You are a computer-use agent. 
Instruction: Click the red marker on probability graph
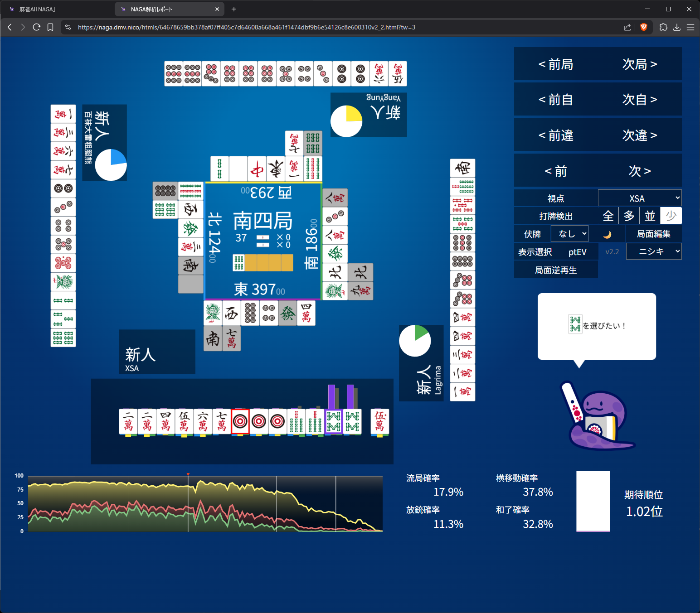[188, 474]
